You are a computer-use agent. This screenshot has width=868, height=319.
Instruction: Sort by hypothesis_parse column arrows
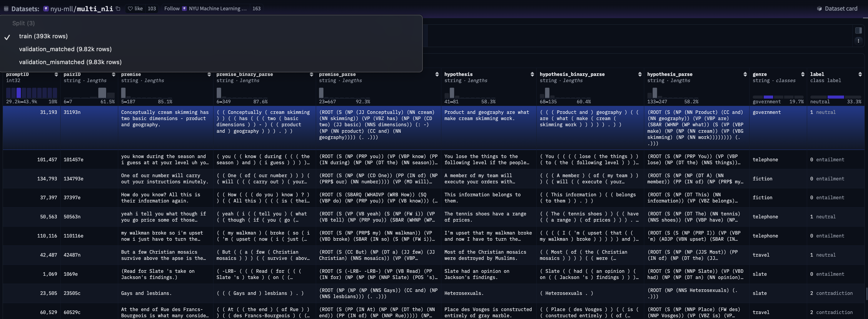[x=745, y=74]
